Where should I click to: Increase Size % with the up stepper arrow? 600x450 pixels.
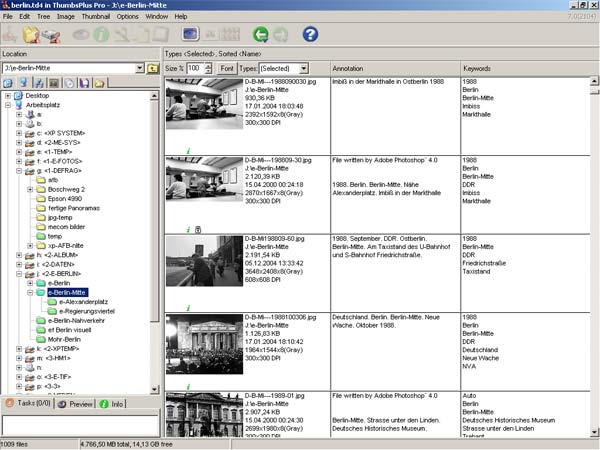pyautogui.click(x=209, y=64)
